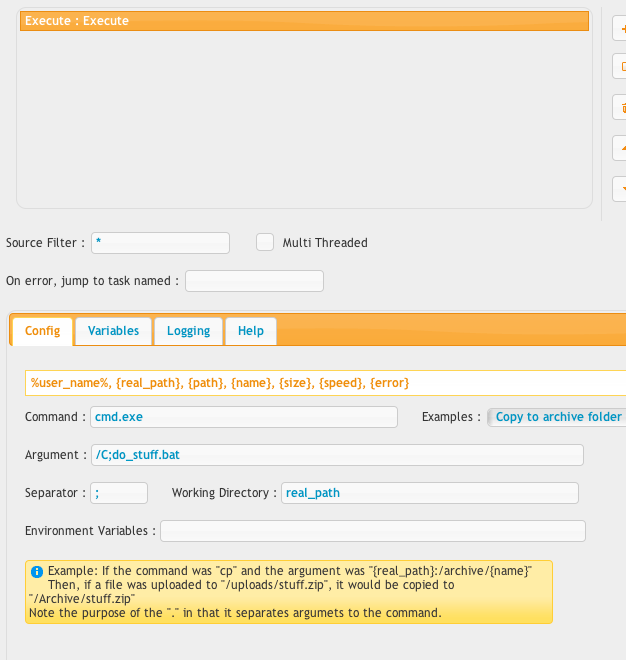Screen dimensions: 626x660
Task: Click the Environment Variables field
Action: pyautogui.click(x=373, y=531)
